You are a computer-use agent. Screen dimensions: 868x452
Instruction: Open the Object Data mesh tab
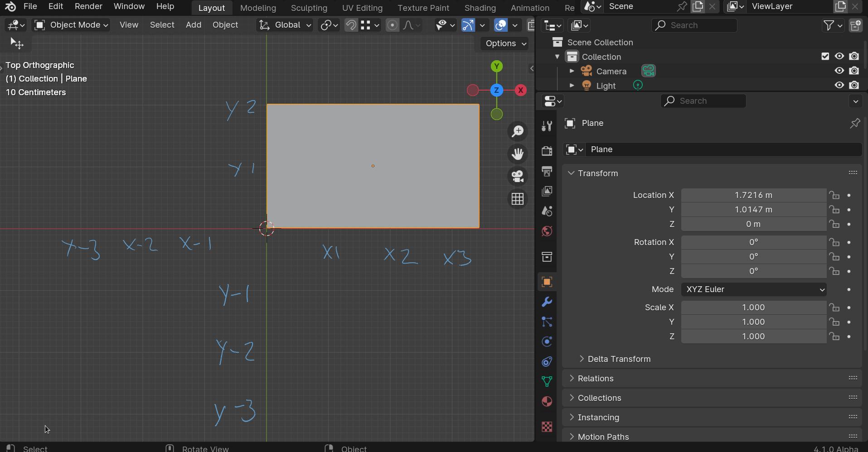(547, 381)
